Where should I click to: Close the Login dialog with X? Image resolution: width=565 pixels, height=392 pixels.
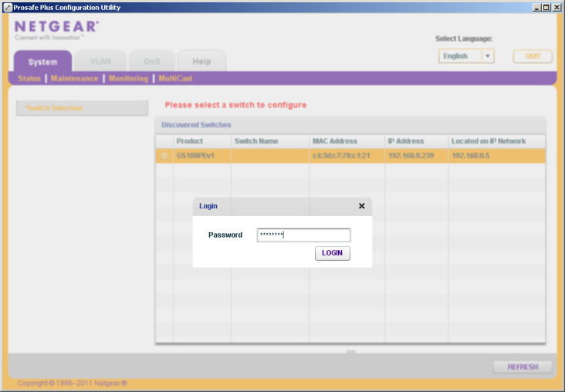pos(362,206)
